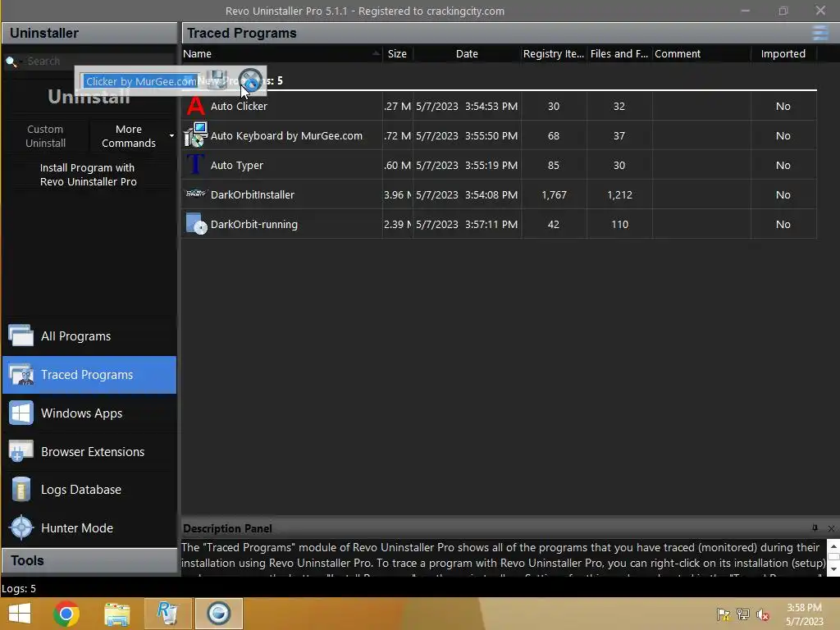840x630 pixels.
Task: Open the Logs Database module
Action: [89, 490]
